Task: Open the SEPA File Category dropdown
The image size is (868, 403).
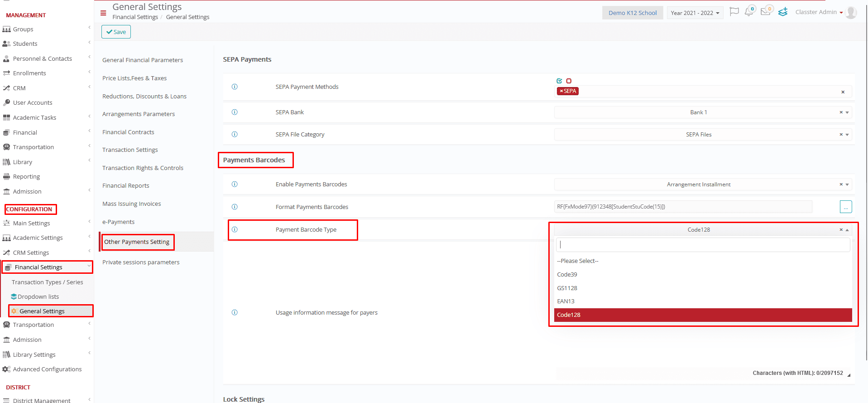Action: point(703,134)
